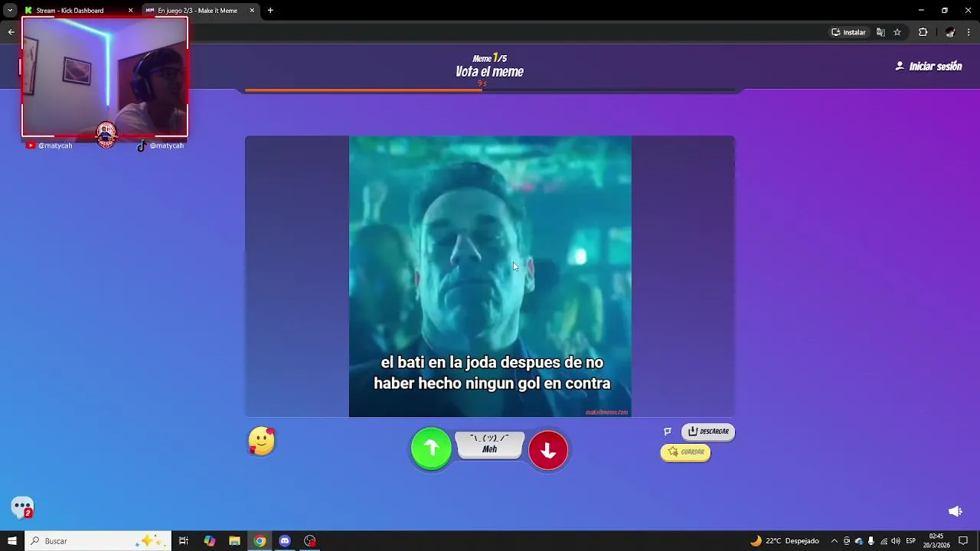
Task: Open the volume tray icon
Action: pyautogui.click(x=896, y=541)
